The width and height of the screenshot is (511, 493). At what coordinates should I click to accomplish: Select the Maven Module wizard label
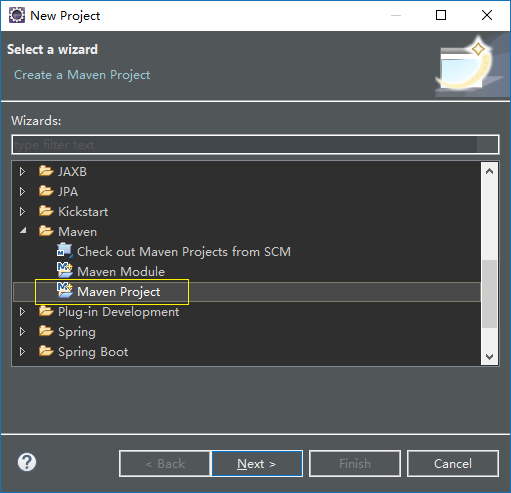point(121,272)
